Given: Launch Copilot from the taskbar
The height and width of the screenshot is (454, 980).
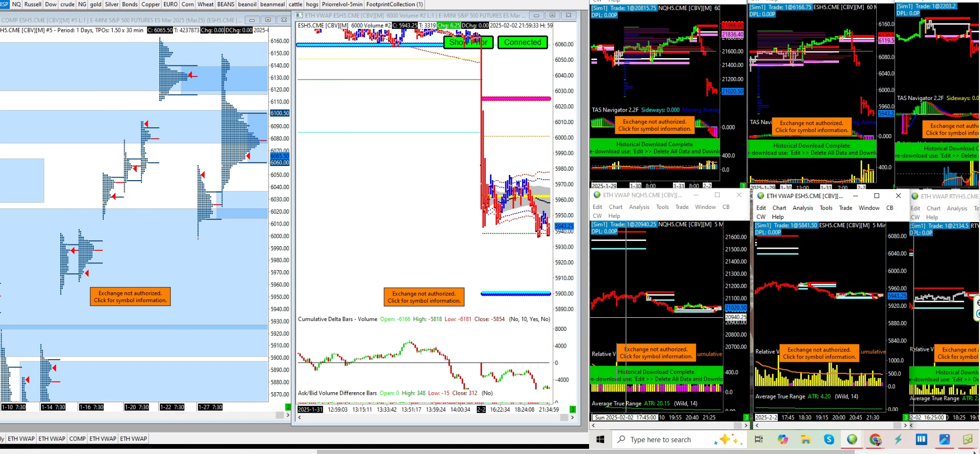Looking at the screenshot, I should pos(783,439).
